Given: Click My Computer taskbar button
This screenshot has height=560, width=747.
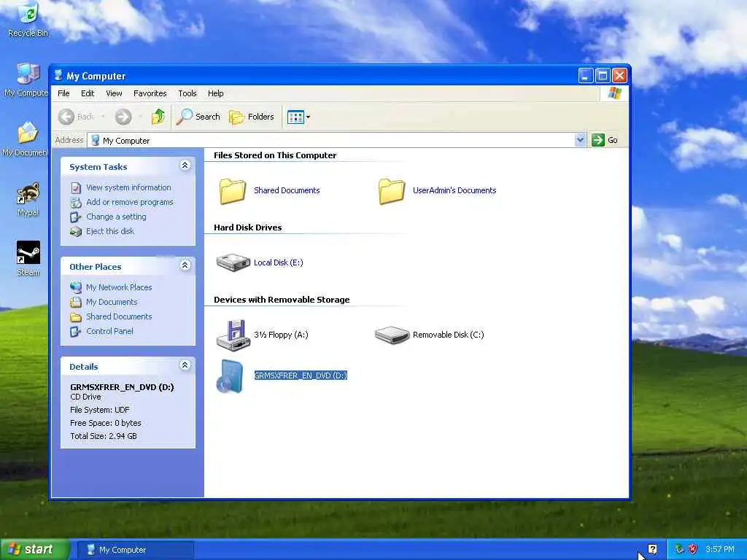Looking at the screenshot, I should pos(135,550).
